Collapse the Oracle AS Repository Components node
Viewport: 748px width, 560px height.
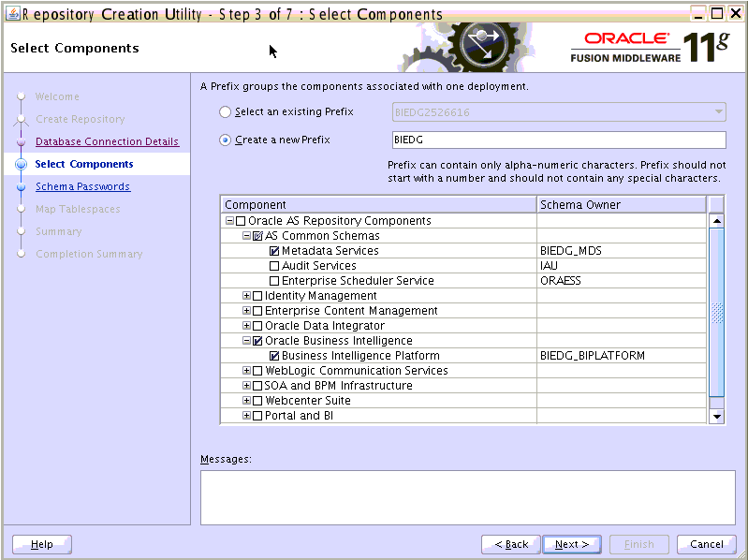pyautogui.click(x=230, y=221)
